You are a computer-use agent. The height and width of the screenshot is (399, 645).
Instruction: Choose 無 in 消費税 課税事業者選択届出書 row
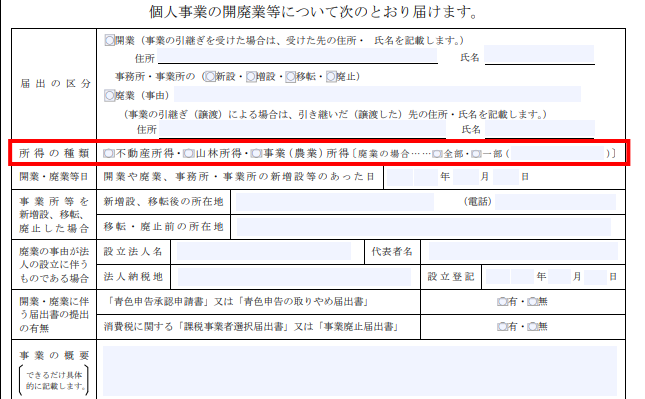point(532,327)
